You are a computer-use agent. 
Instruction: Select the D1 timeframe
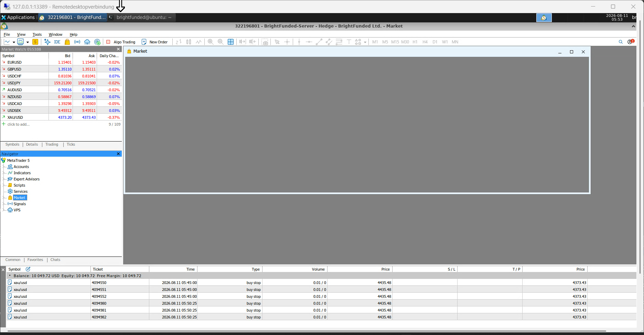point(435,42)
